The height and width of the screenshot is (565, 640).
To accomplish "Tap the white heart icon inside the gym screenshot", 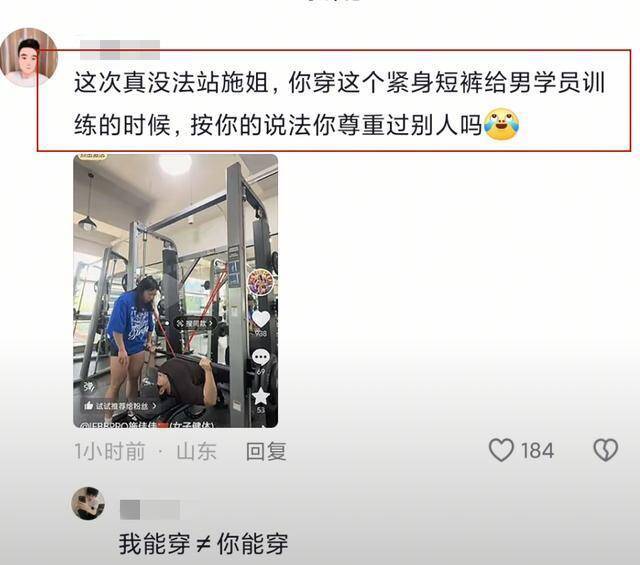I will point(261,318).
